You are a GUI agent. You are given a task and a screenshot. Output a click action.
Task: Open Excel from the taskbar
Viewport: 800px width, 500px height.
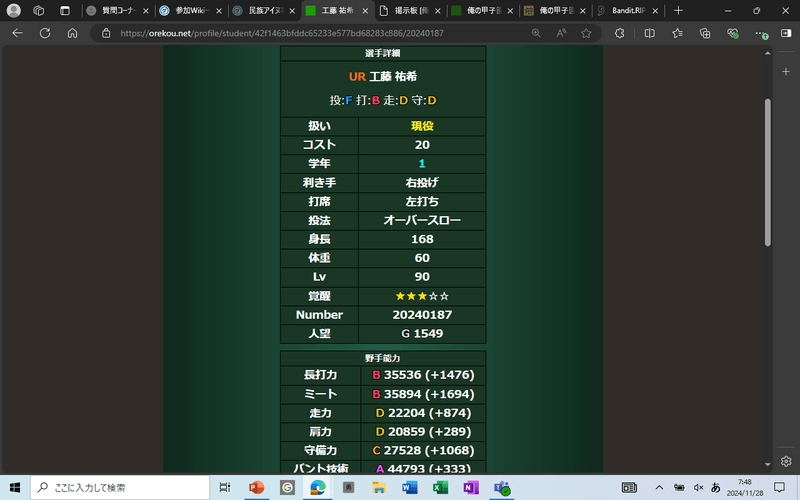[x=439, y=487]
